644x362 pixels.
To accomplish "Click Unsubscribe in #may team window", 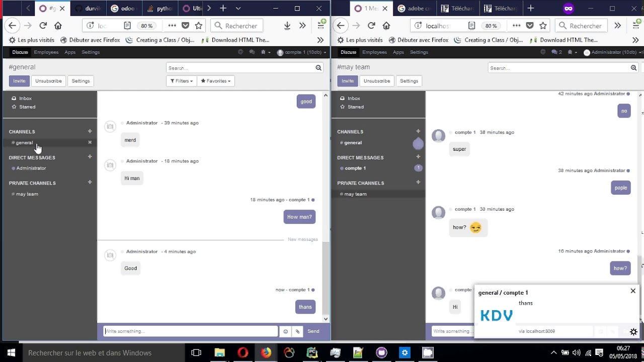I will 377,81.
